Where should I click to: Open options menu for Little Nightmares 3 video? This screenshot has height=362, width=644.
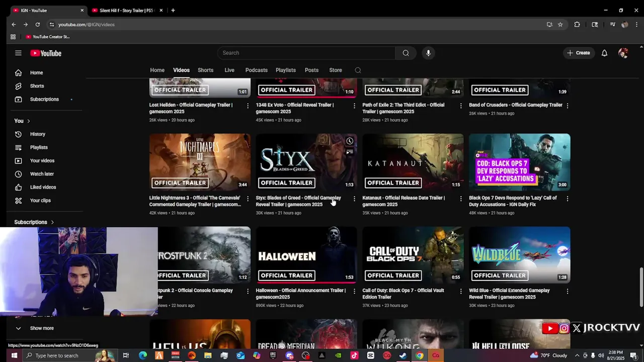point(248,199)
